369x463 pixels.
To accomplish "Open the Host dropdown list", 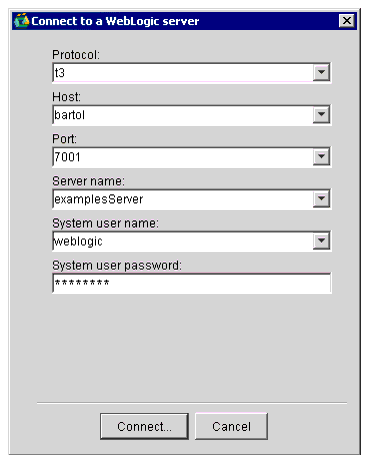I will click(x=321, y=115).
